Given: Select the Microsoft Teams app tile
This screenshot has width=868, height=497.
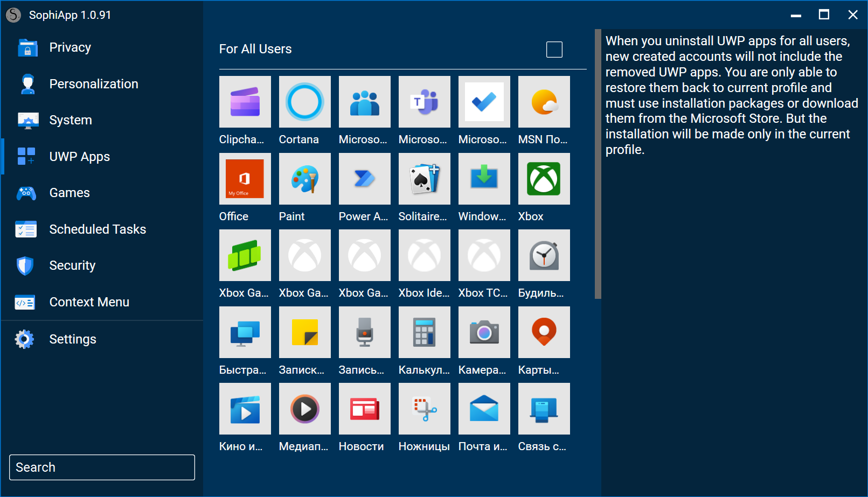Looking at the screenshot, I should (425, 102).
